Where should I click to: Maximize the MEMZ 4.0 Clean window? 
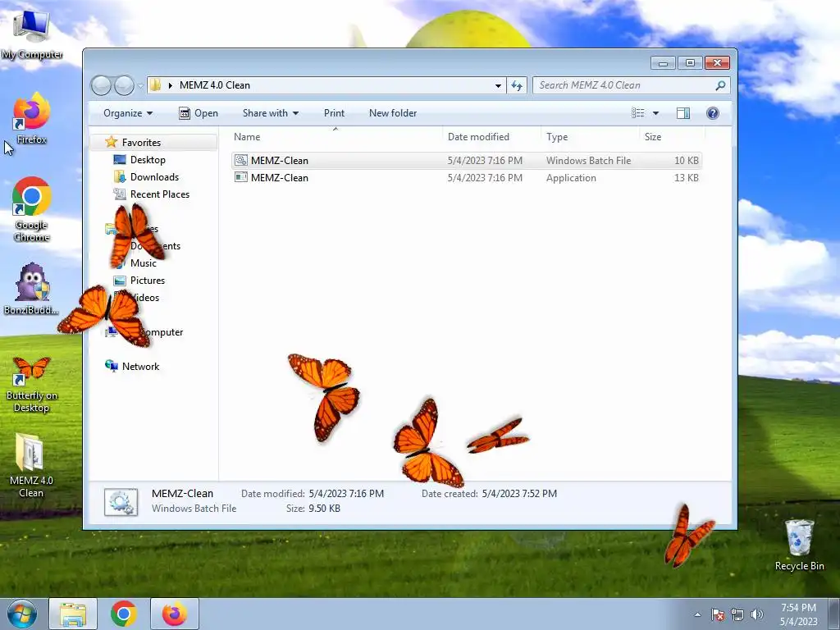(x=690, y=63)
